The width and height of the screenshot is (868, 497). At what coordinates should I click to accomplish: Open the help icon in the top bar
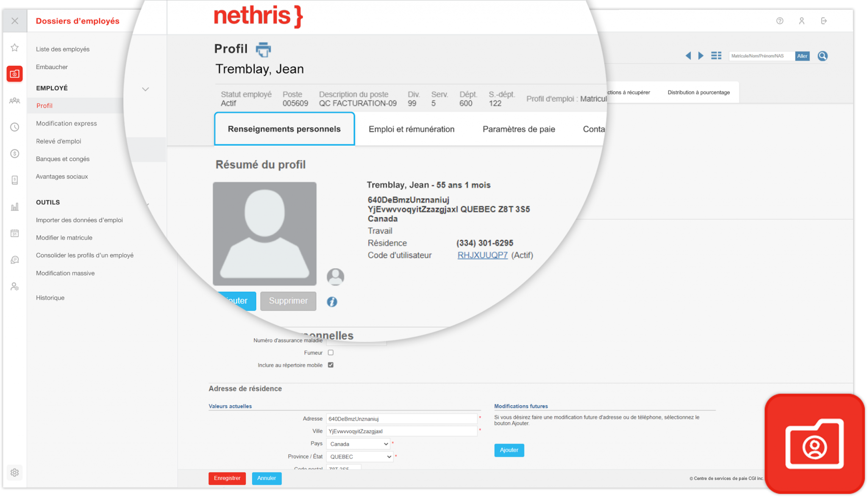click(780, 20)
